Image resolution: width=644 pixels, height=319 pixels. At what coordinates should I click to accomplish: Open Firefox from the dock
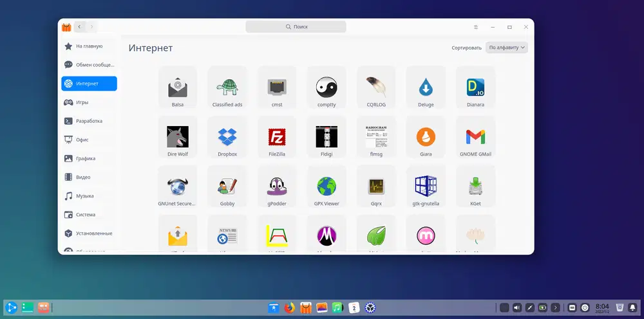[x=290, y=307]
